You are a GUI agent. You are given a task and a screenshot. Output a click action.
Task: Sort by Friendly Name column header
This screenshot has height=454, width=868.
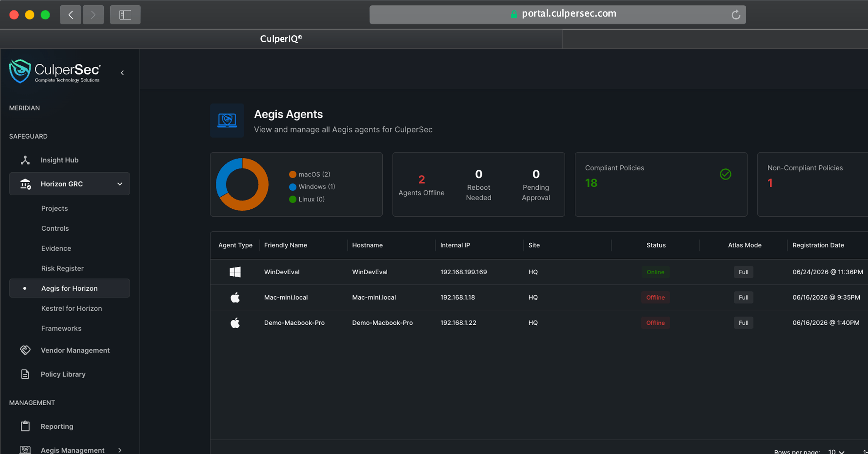286,245
